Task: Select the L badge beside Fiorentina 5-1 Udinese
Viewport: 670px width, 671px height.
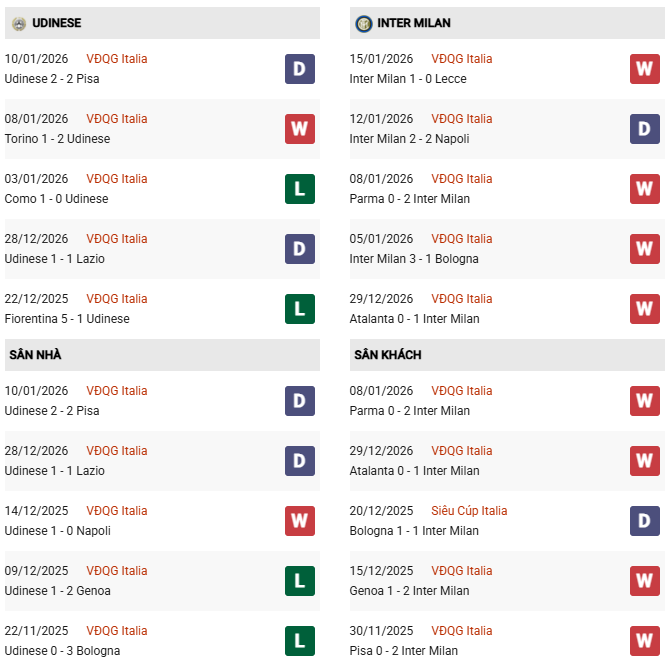Action: tap(299, 309)
